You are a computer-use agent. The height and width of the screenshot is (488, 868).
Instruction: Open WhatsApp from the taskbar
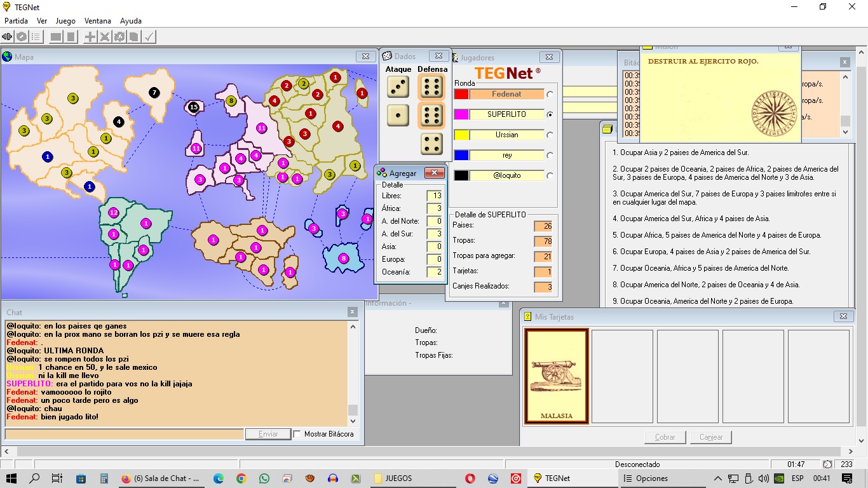pos(264,478)
